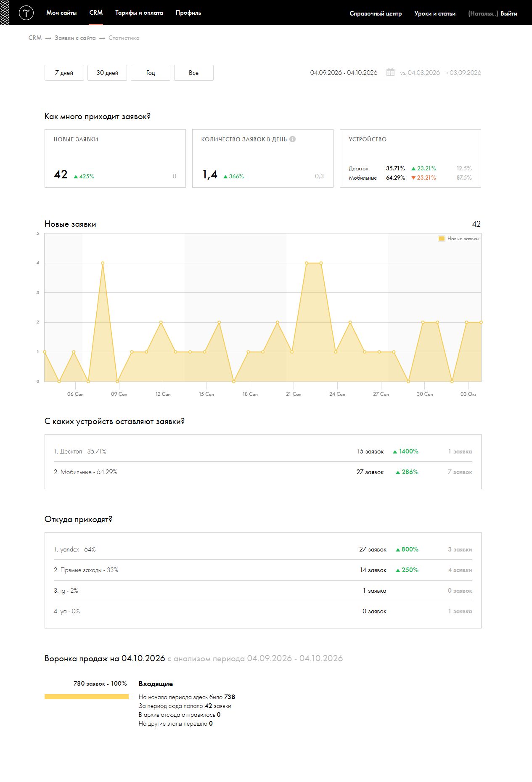
Task: Click the Наталья account name
Action: (483, 13)
